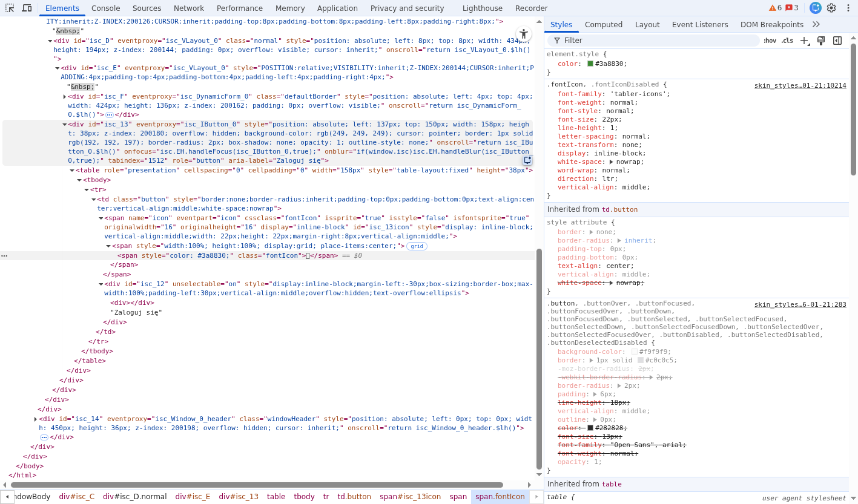Viewport: 858px width, 504px height.
Task: Click the warnings count icon showing 6
Action: (x=775, y=8)
